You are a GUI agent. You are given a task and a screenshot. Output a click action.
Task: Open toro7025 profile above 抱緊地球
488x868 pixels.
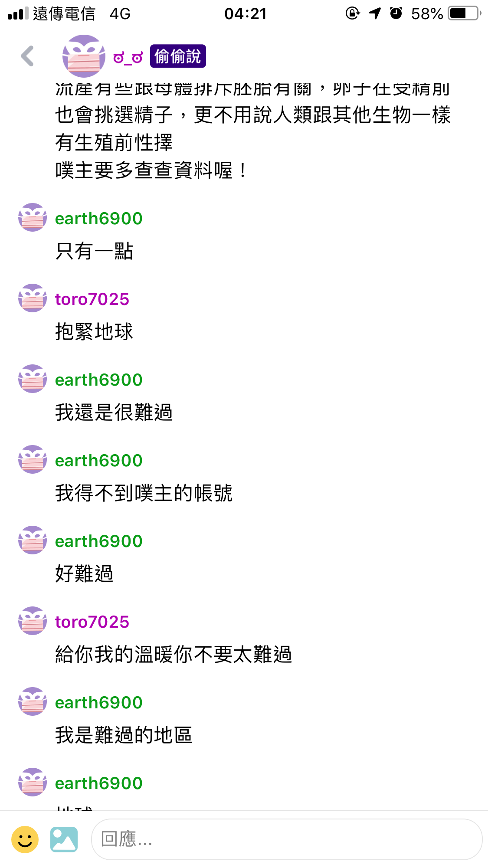(x=92, y=299)
